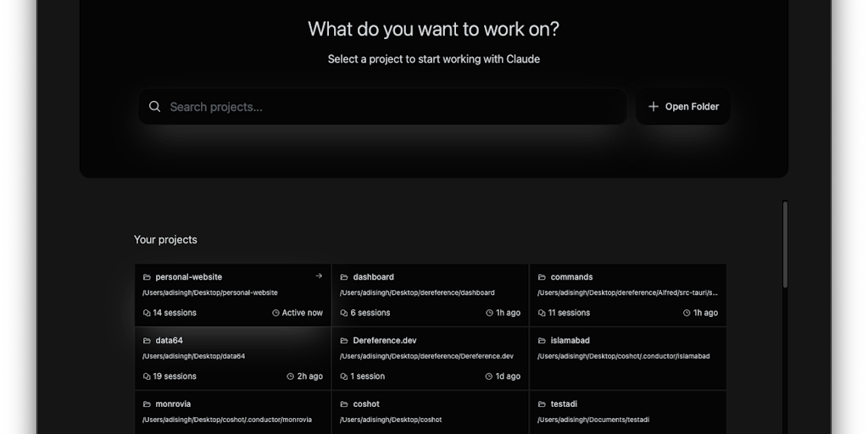Open the personal-website project card
The image size is (868, 434).
233,294
